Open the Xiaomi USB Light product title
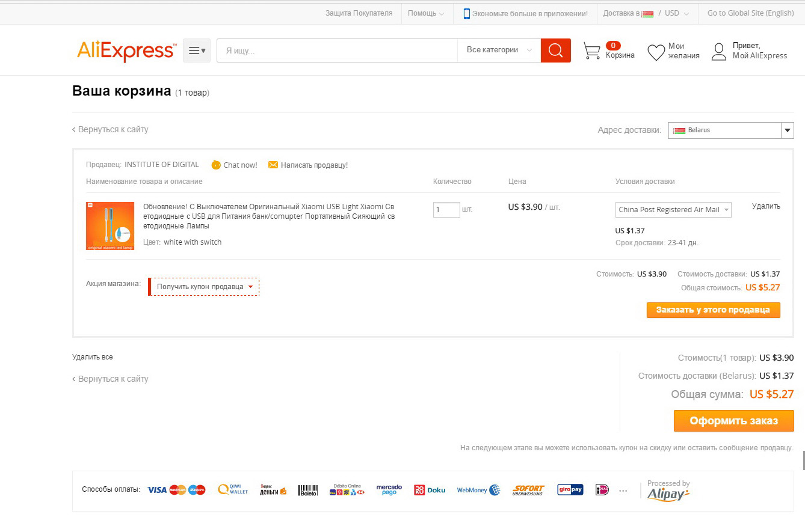 269,216
